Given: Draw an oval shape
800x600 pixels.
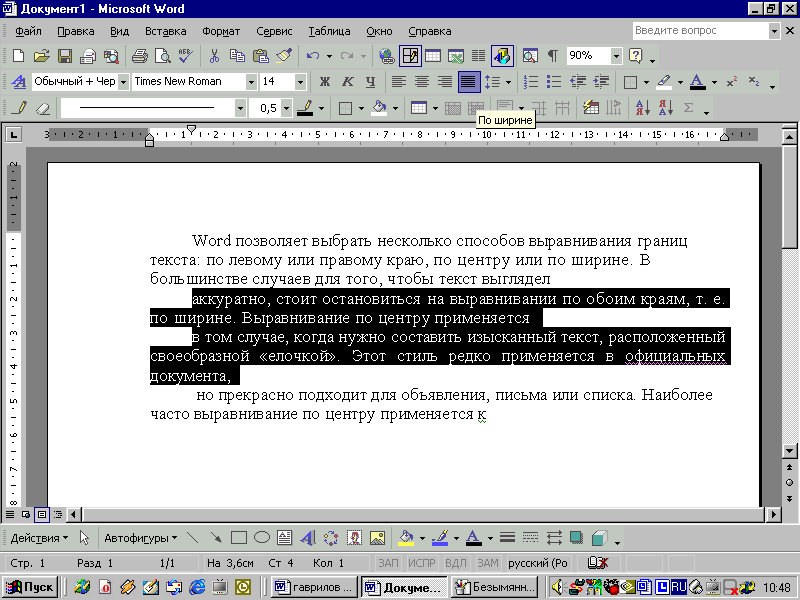Looking at the screenshot, I should point(262,538).
